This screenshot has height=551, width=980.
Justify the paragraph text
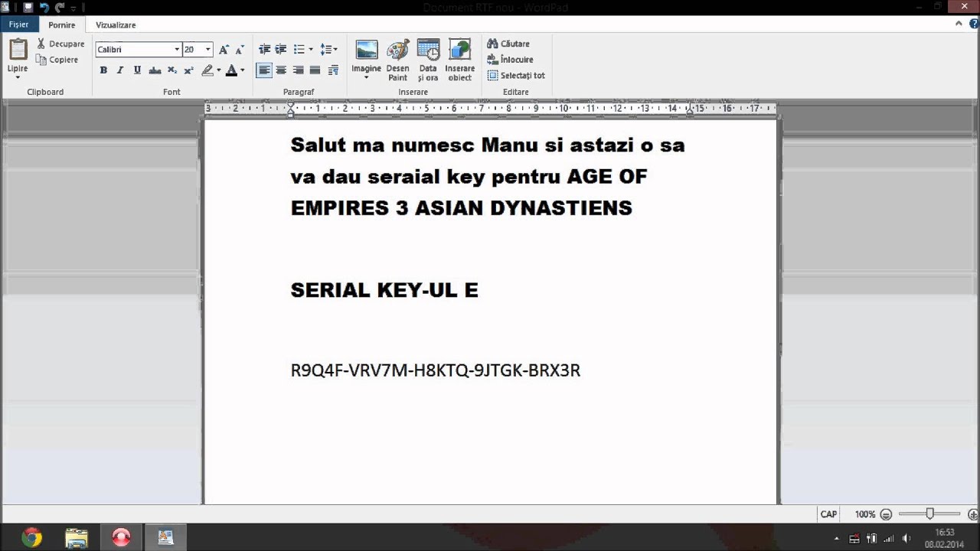(315, 70)
